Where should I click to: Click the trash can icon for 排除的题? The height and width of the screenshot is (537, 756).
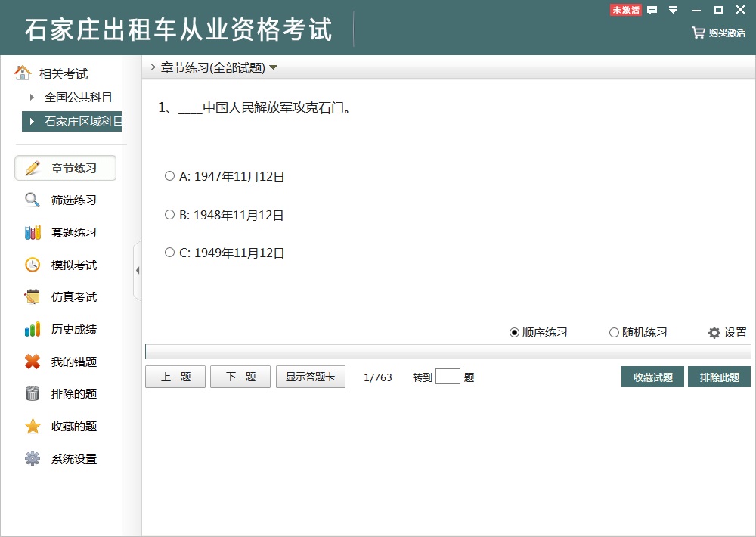(x=33, y=393)
